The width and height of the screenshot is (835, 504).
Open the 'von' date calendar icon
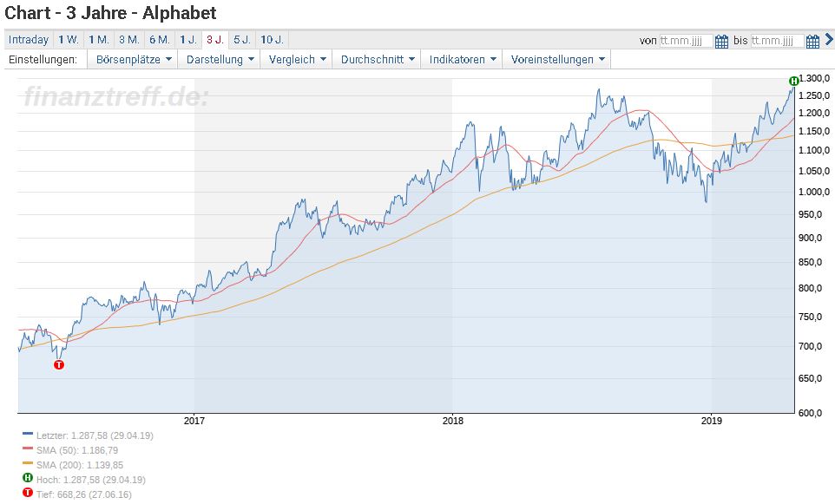pyautogui.click(x=721, y=41)
